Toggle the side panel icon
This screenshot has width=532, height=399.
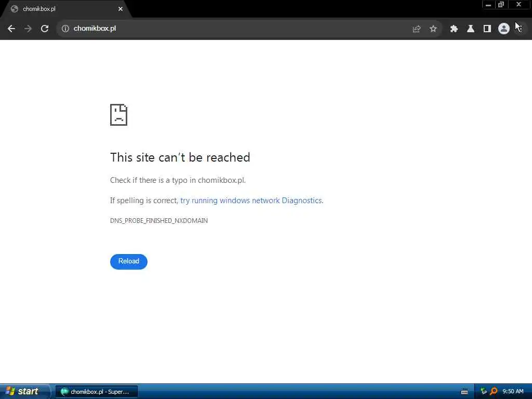pyautogui.click(x=487, y=29)
